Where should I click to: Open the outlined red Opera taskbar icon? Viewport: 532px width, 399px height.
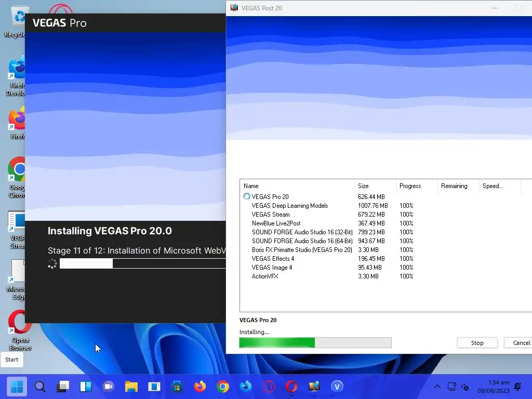(269, 386)
